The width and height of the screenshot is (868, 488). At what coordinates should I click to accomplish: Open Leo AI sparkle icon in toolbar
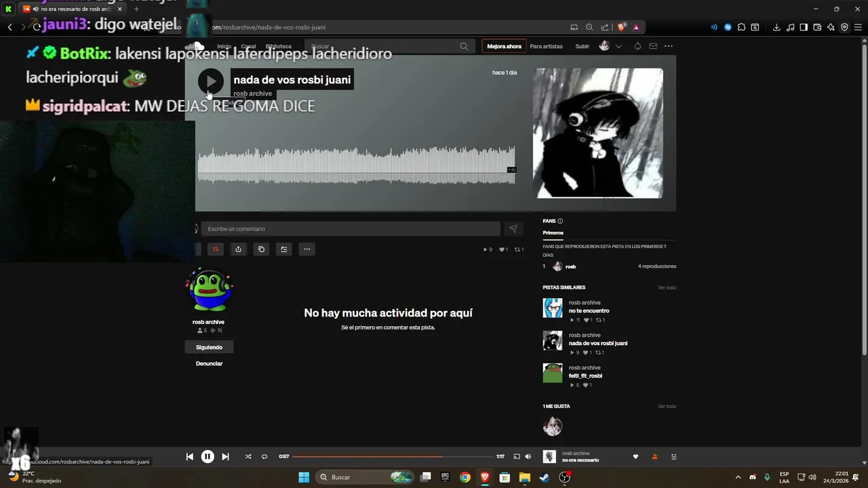click(x=831, y=27)
